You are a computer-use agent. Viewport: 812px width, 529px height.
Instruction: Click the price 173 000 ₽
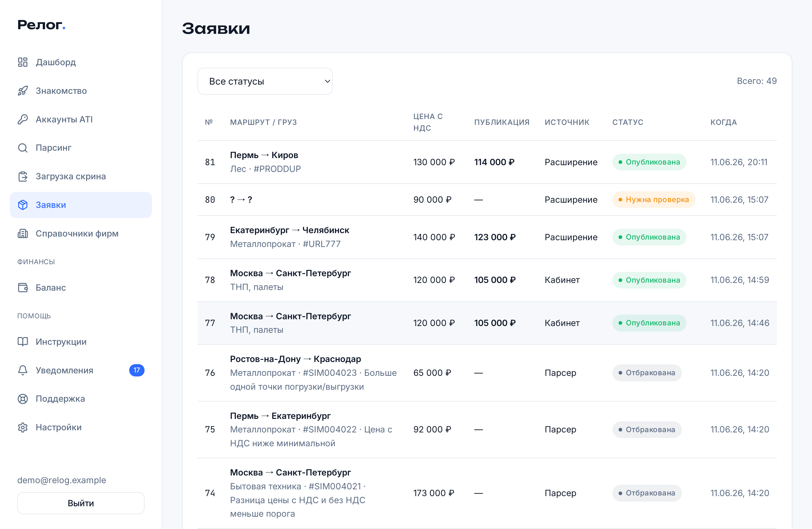[434, 493]
